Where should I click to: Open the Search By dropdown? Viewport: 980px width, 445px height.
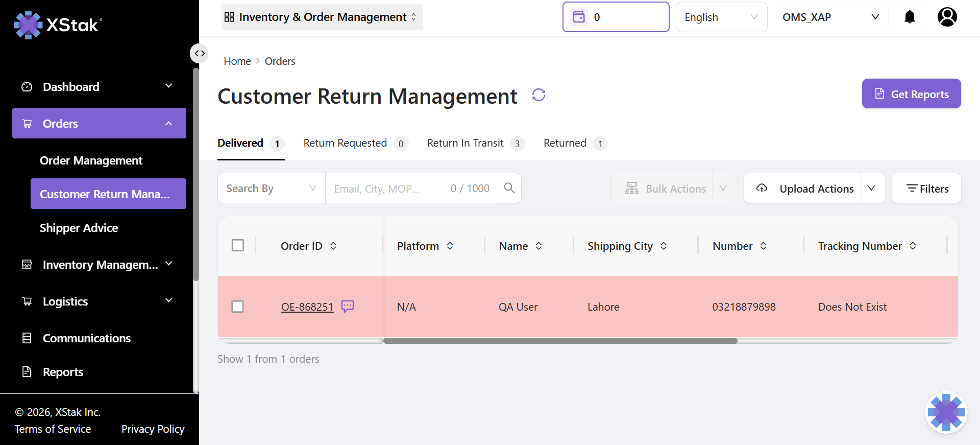click(271, 188)
